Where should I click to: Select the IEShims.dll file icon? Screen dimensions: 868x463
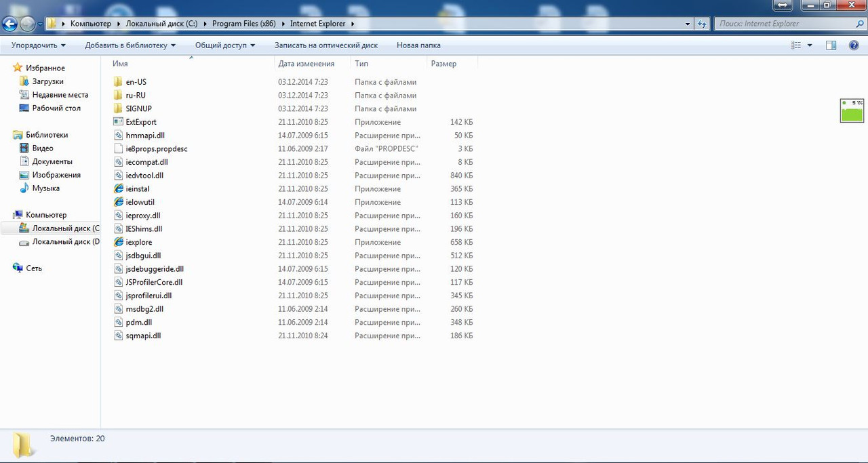119,228
